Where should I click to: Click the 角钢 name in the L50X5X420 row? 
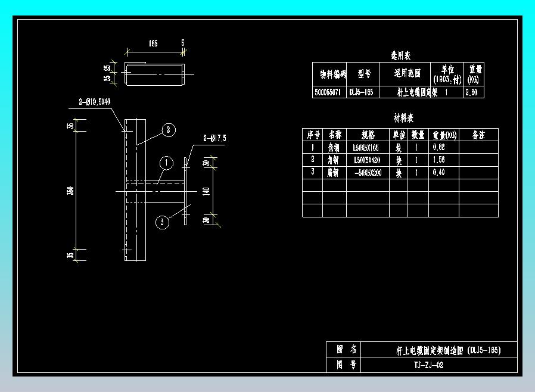(x=333, y=160)
